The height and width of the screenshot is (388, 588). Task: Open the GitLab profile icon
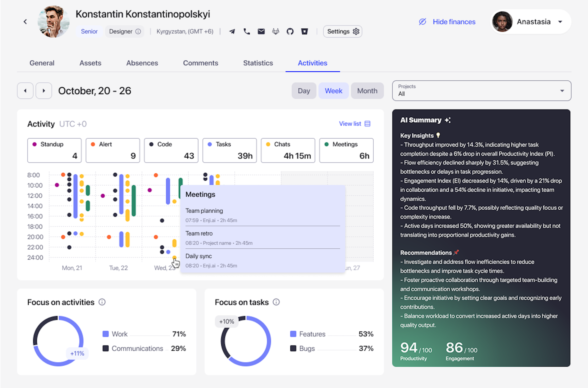pos(275,31)
